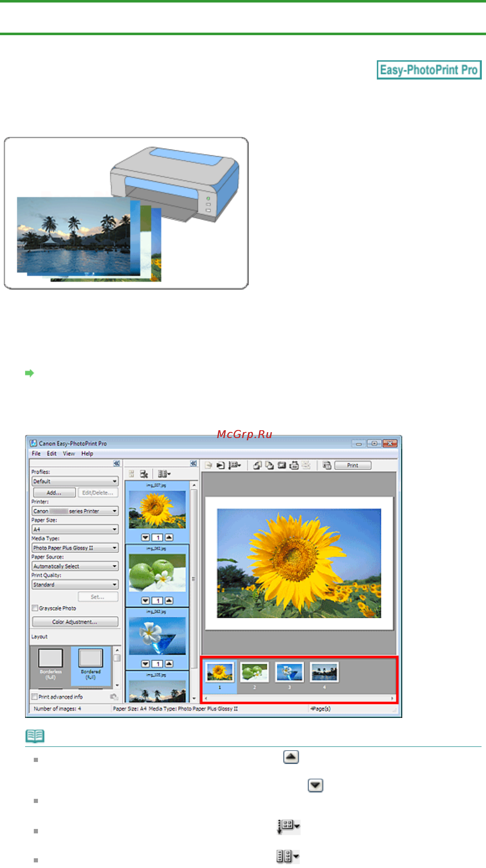Expand the Printer dropdown

75,511
